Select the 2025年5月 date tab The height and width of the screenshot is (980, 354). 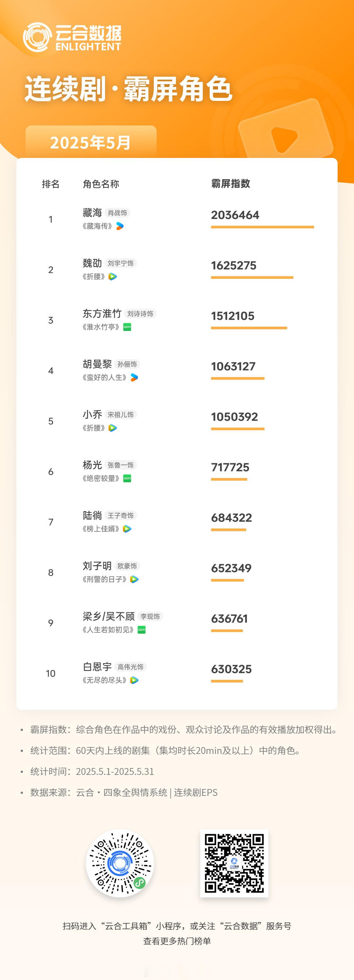coord(90,143)
